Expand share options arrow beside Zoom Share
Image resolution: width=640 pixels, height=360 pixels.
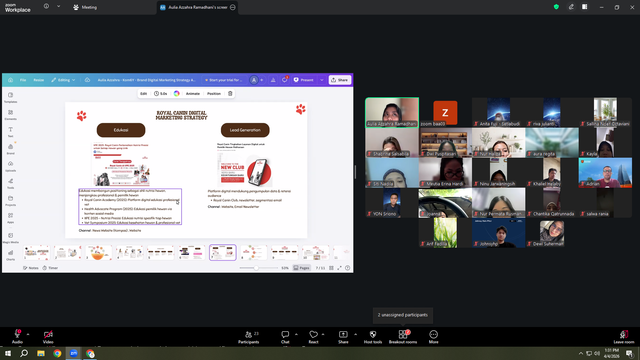pyautogui.click(x=356, y=334)
